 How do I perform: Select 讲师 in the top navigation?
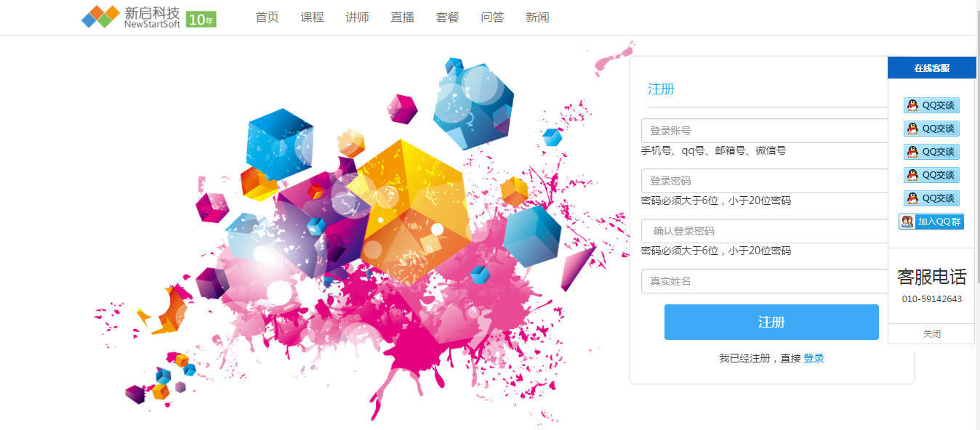point(357,17)
